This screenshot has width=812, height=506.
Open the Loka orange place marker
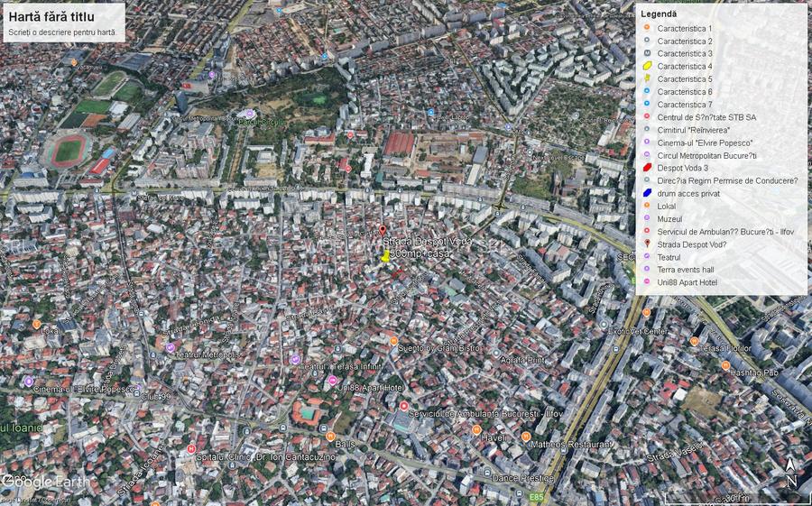36,324
